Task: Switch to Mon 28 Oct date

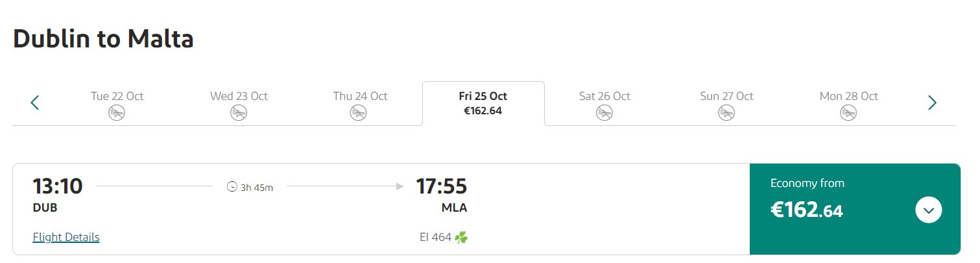Action: tap(848, 104)
